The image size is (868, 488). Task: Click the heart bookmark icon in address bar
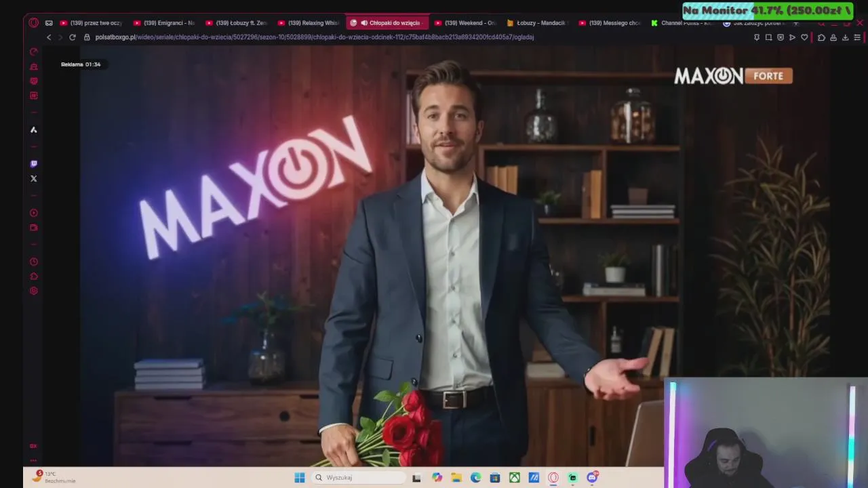click(x=804, y=37)
